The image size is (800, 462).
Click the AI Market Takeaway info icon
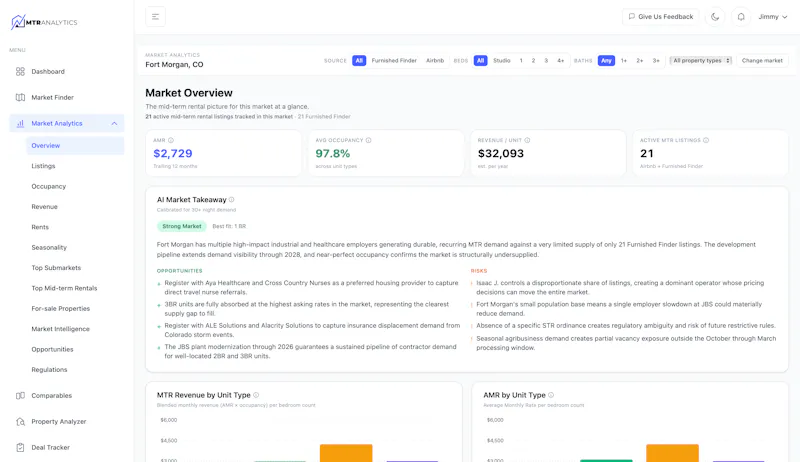(x=231, y=199)
